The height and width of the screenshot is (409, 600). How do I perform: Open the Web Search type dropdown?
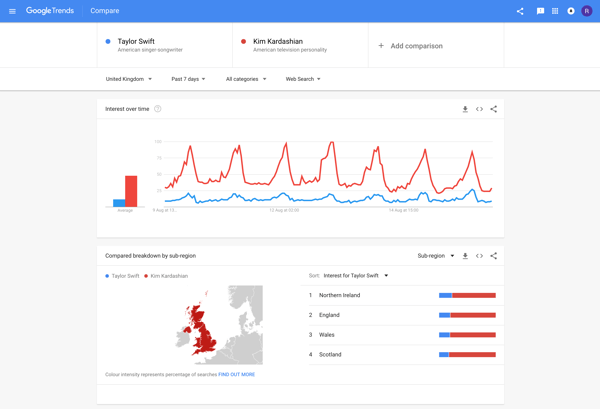point(303,79)
